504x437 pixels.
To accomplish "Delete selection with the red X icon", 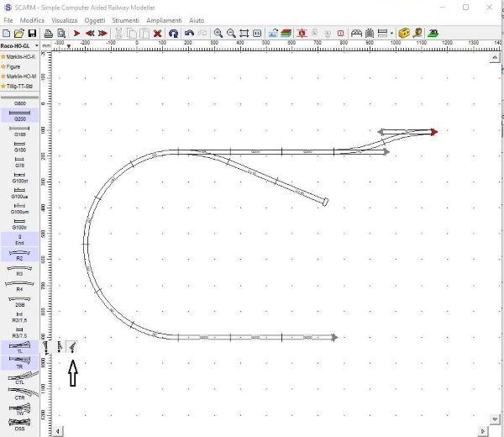I will pos(157,33).
